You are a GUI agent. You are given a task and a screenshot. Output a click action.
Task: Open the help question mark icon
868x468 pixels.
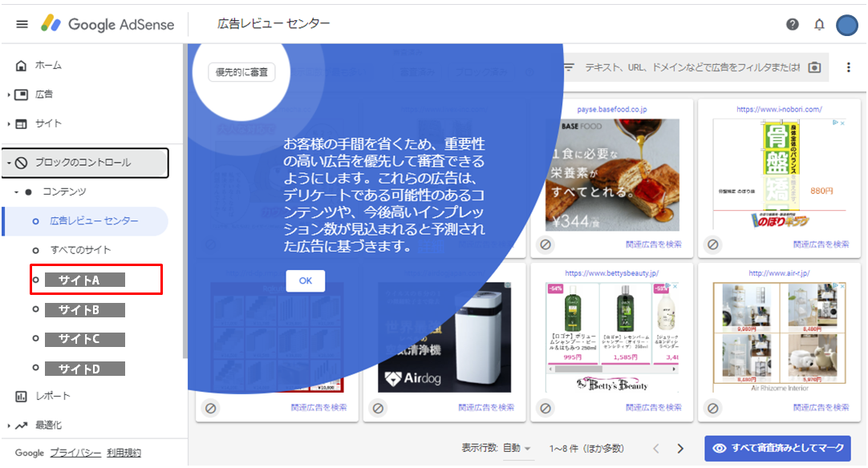[792, 24]
